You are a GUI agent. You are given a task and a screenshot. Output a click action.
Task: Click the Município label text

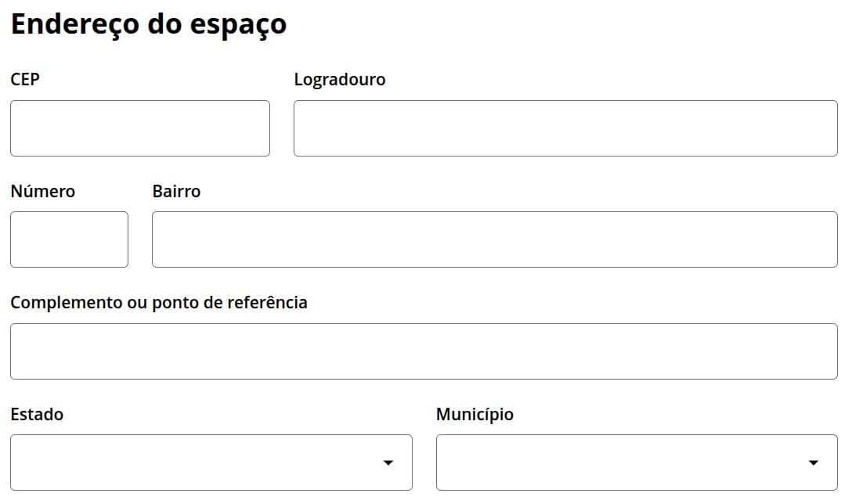475,415
